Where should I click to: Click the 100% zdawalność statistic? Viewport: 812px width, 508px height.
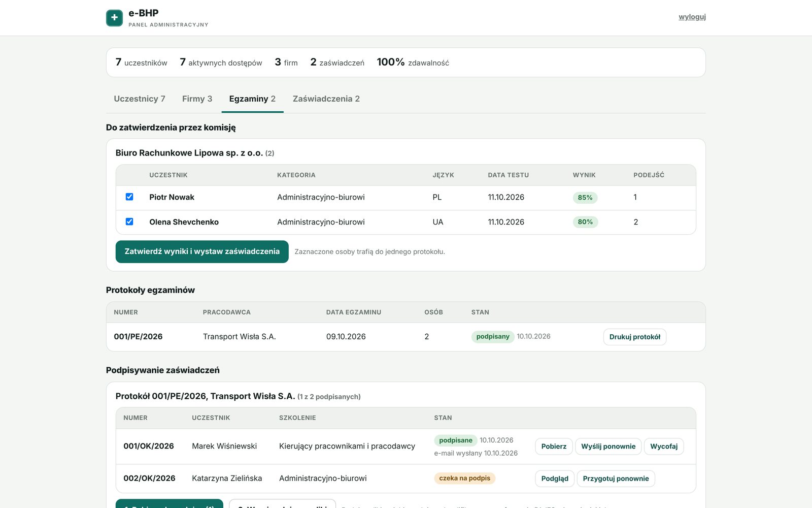[x=413, y=62]
